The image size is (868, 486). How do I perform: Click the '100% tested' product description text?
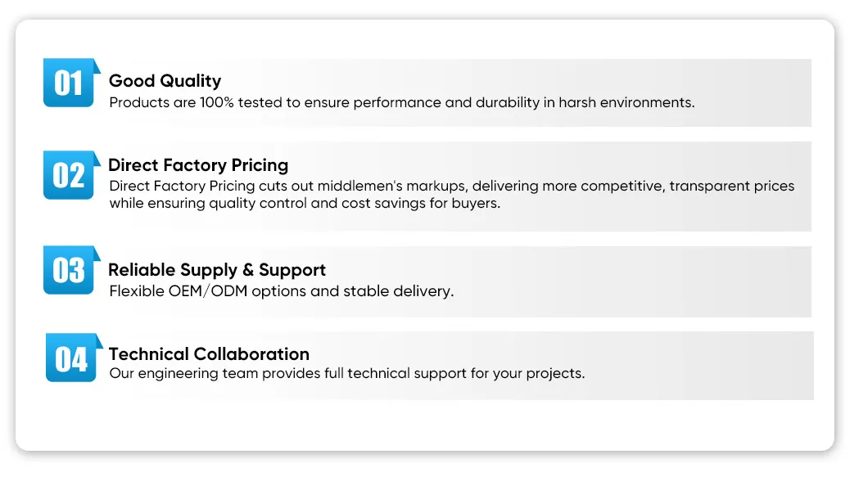click(x=402, y=103)
